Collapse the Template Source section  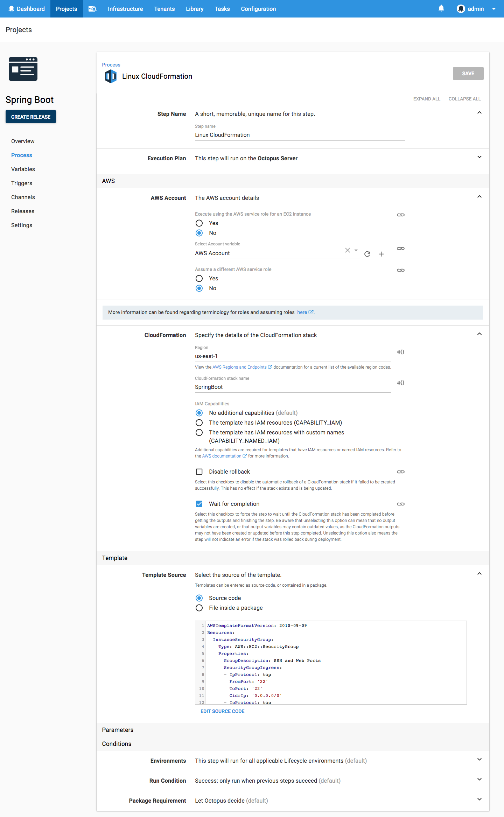coord(479,574)
